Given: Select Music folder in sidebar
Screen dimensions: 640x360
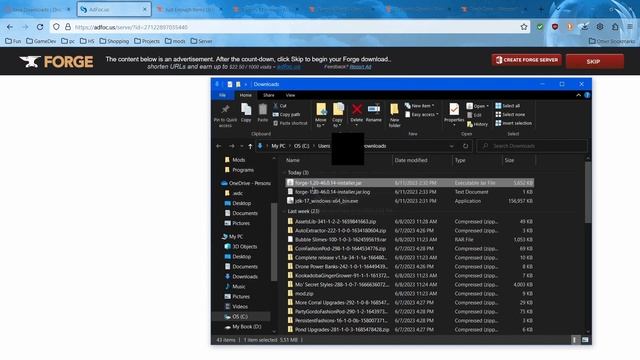Looking at the screenshot, I should coord(235,287).
